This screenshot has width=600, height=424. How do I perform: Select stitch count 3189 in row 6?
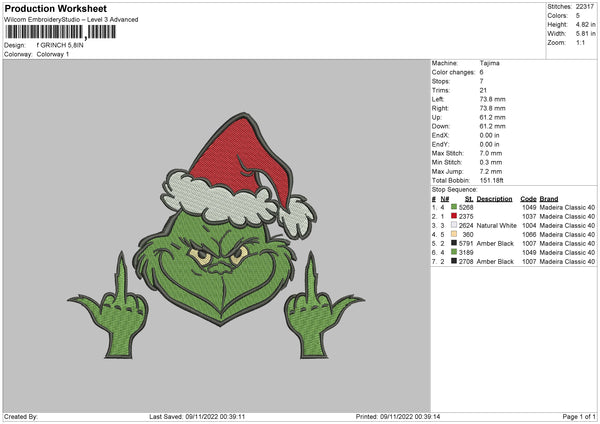pyautogui.click(x=466, y=253)
